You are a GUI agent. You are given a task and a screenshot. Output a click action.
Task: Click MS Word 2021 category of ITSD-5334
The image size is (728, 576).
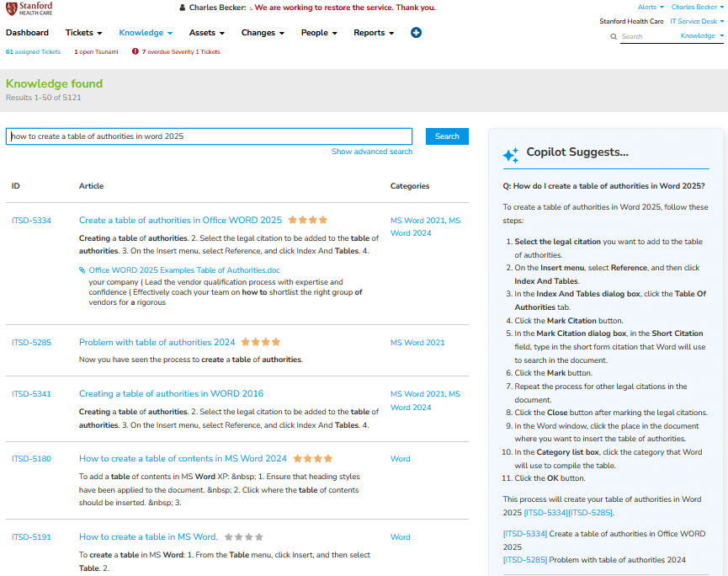417,220
